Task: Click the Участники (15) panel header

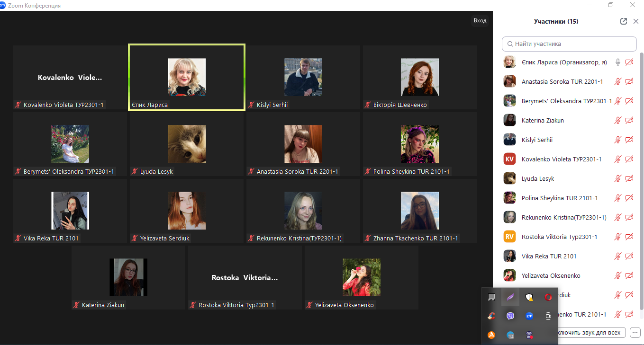Action: [556, 21]
